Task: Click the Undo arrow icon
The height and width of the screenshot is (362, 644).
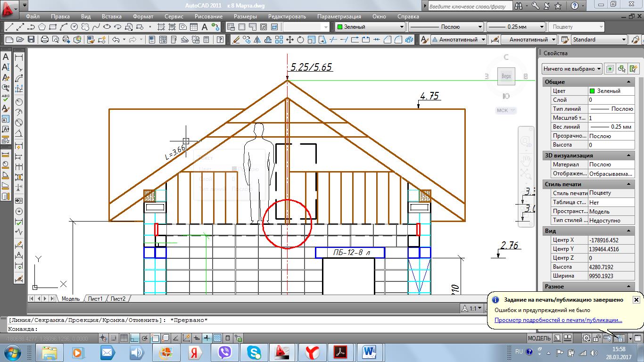Action: coord(116,40)
